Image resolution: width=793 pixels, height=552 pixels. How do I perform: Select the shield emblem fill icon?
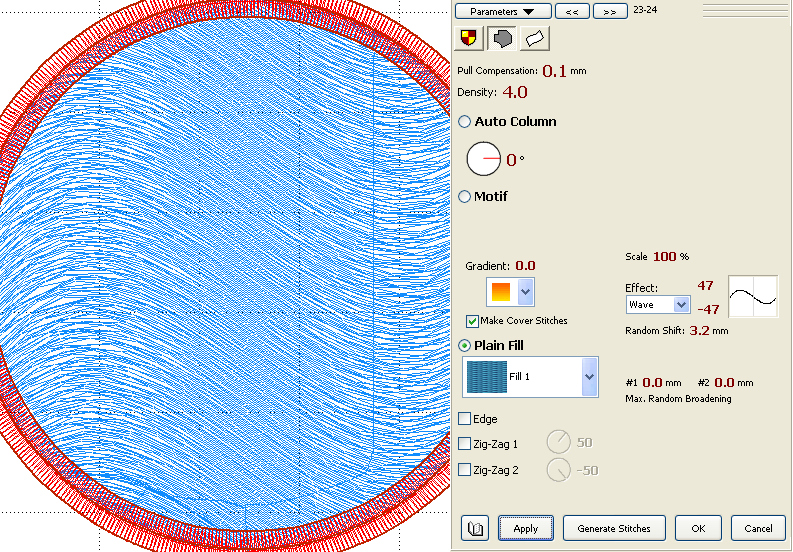point(468,38)
